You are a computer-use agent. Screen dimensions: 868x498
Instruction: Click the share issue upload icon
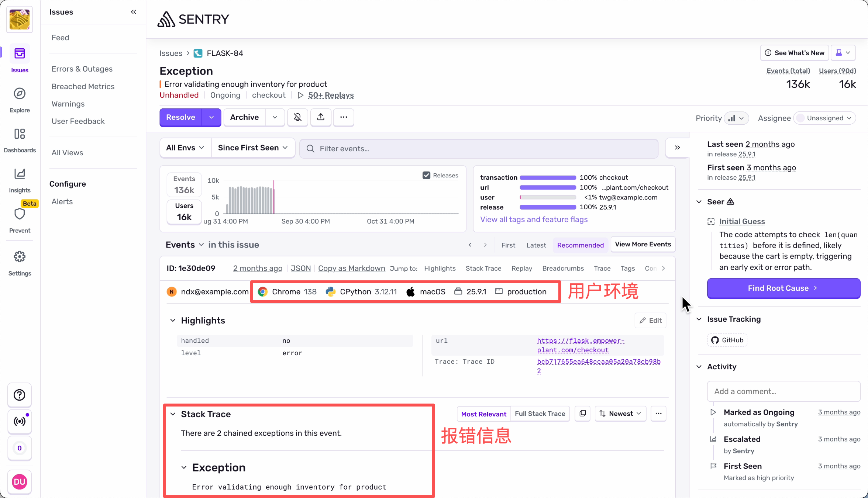pyautogui.click(x=321, y=117)
